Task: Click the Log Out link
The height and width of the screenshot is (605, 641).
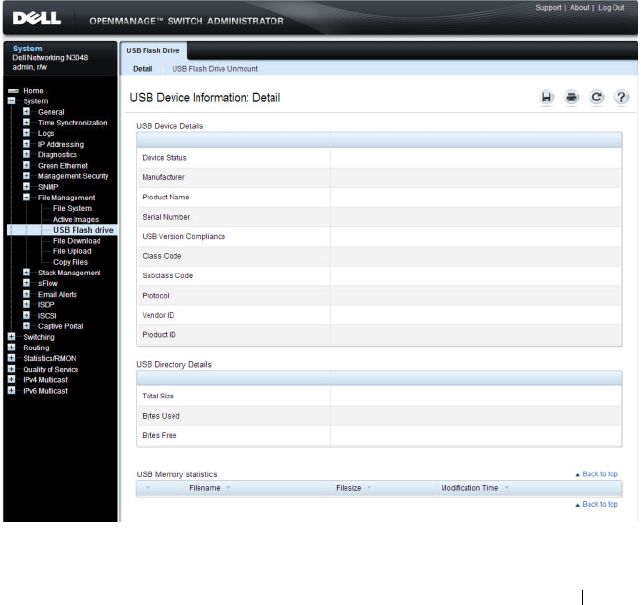Action: pyautogui.click(x=611, y=8)
